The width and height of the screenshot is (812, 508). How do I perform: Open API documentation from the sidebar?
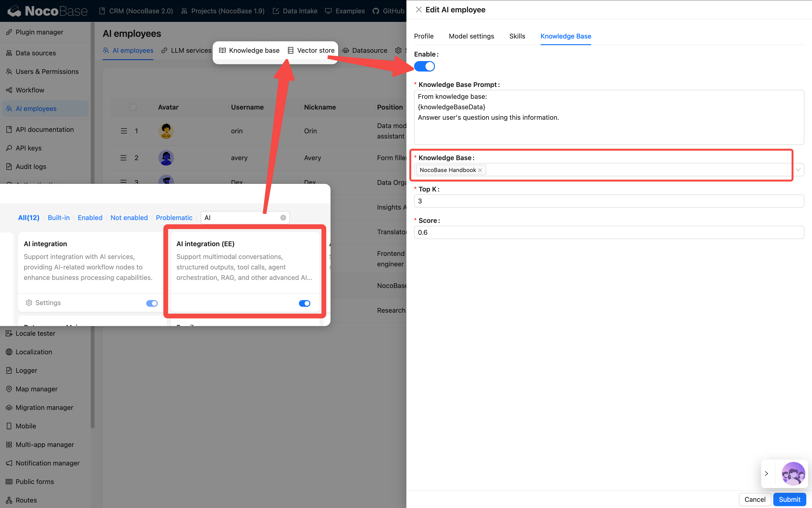pyautogui.click(x=45, y=129)
